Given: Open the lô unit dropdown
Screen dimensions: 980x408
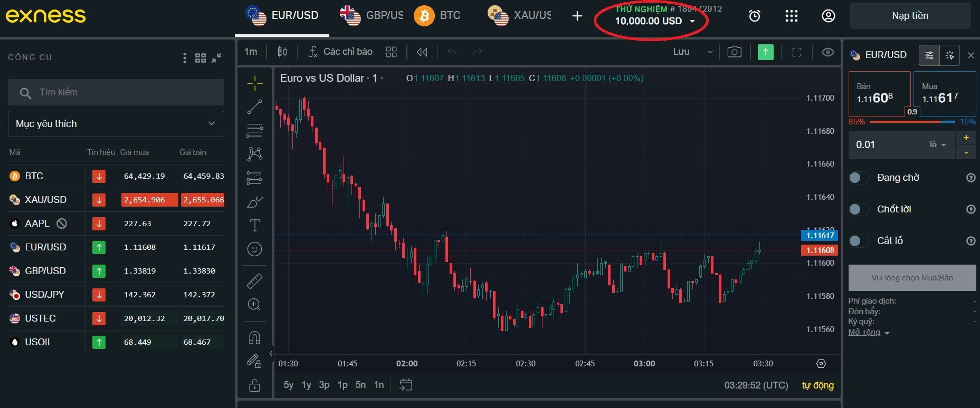Looking at the screenshot, I should tap(938, 144).
